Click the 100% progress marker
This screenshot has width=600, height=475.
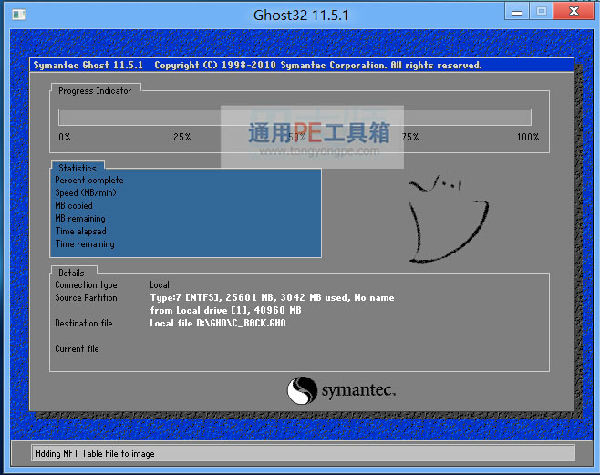pyautogui.click(x=528, y=137)
